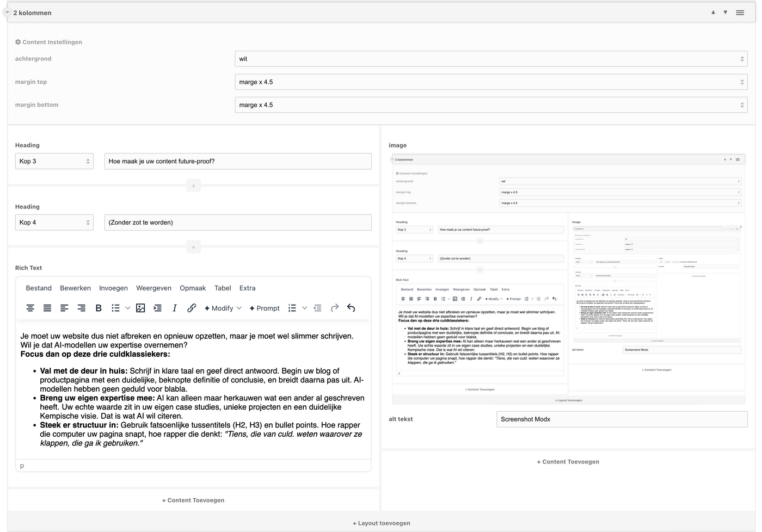Insert a hyperlink with the link icon

(192, 308)
